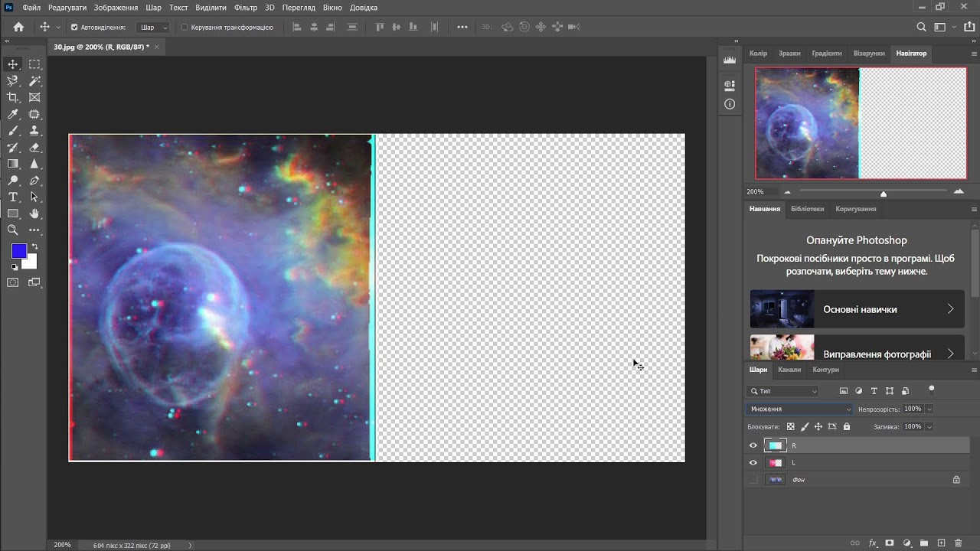Image resolution: width=980 pixels, height=551 pixels.
Task: Select the Pen tool
Action: [34, 181]
